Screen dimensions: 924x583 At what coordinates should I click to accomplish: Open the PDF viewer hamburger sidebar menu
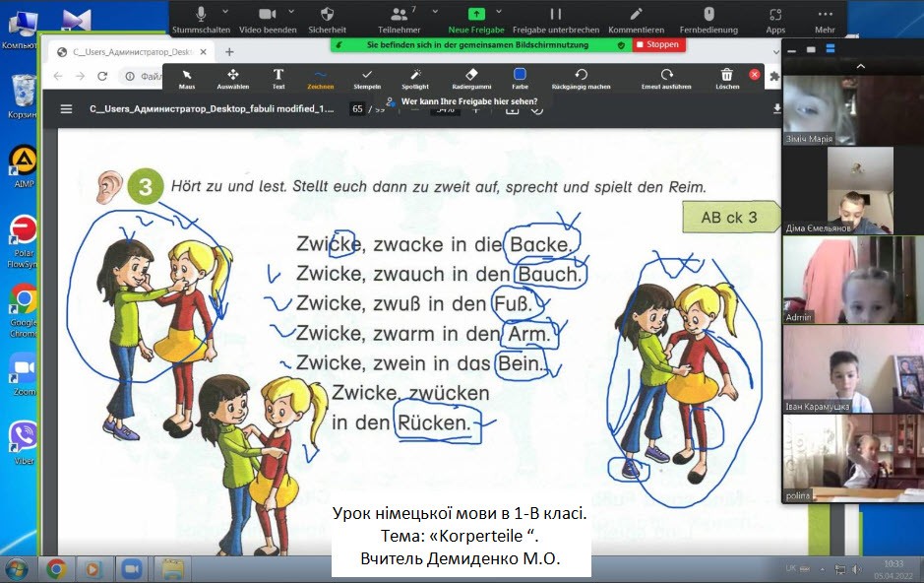[x=67, y=109]
